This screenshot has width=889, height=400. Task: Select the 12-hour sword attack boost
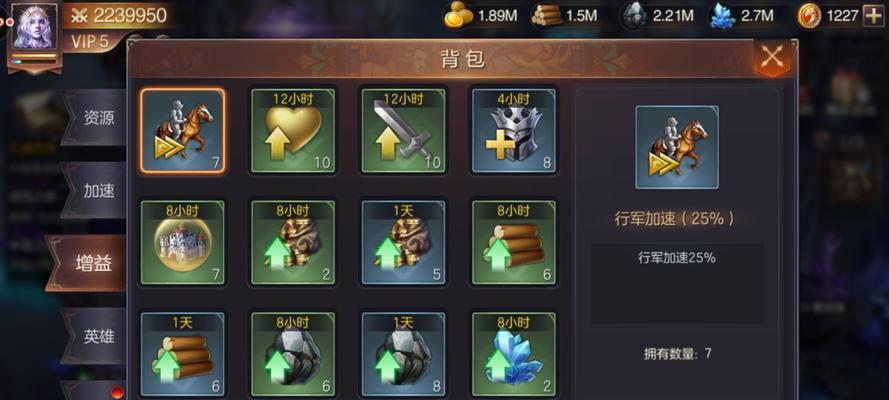(x=404, y=130)
